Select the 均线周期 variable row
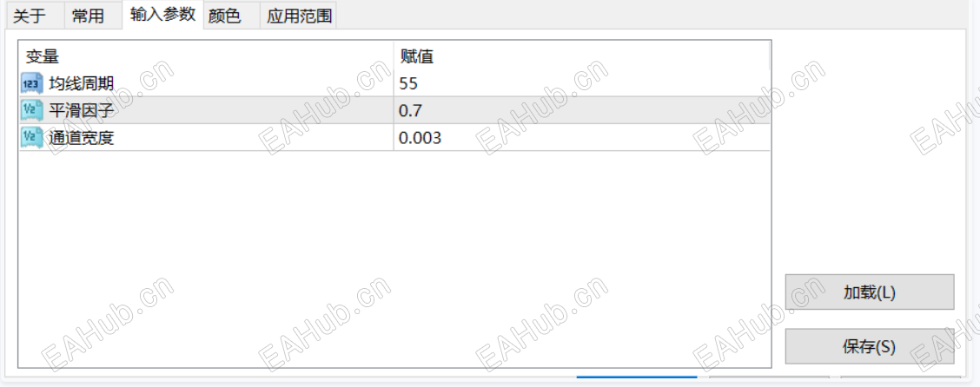The image size is (980, 387). click(394, 83)
